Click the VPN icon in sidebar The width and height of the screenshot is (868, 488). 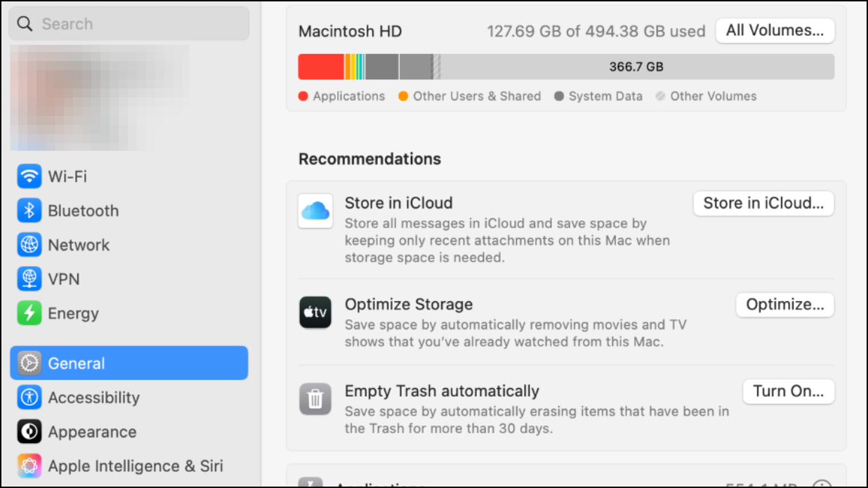click(x=29, y=279)
